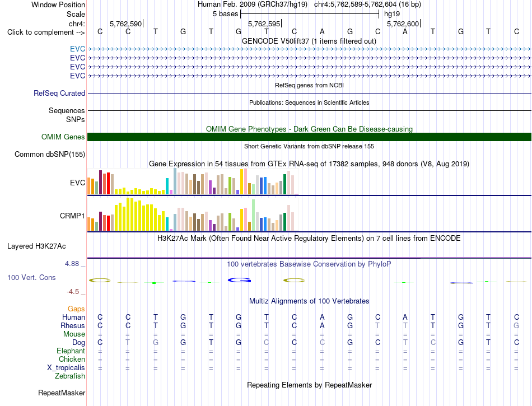The width and height of the screenshot is (532, 406).
Task: Select the RefSeq Curated track label
Action: point(59,93)
